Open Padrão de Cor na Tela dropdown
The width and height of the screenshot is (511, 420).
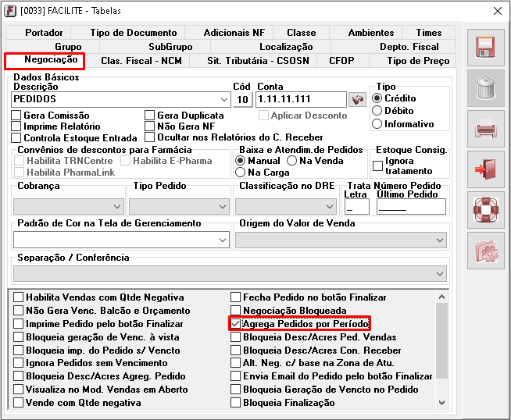[223, 240]
